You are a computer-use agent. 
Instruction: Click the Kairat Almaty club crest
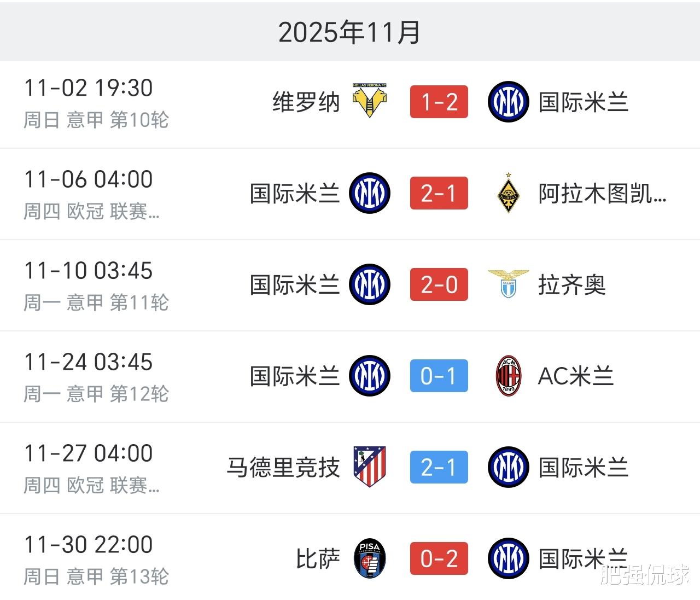click(508, 193)
